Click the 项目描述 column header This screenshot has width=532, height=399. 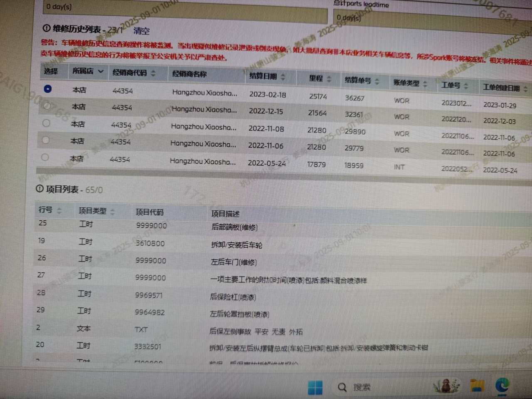click(x=225, y=214)
